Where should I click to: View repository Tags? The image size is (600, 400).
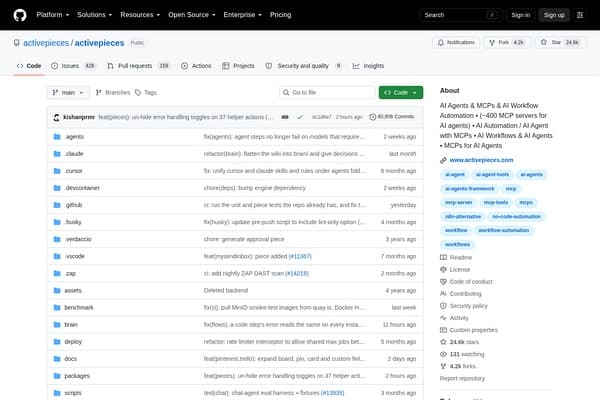146,93
